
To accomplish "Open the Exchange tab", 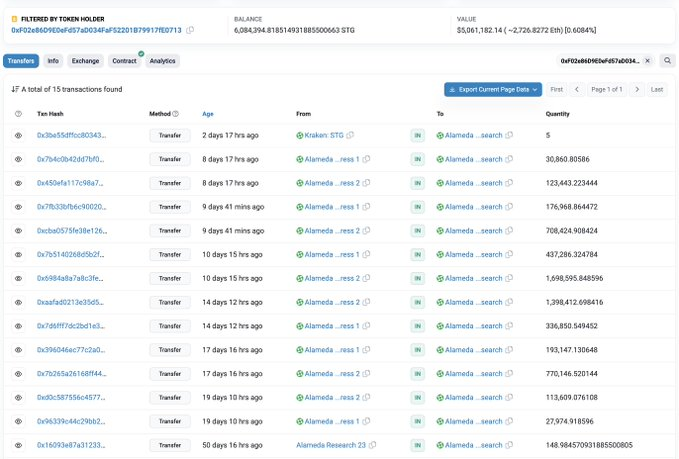I will (85, 61).
